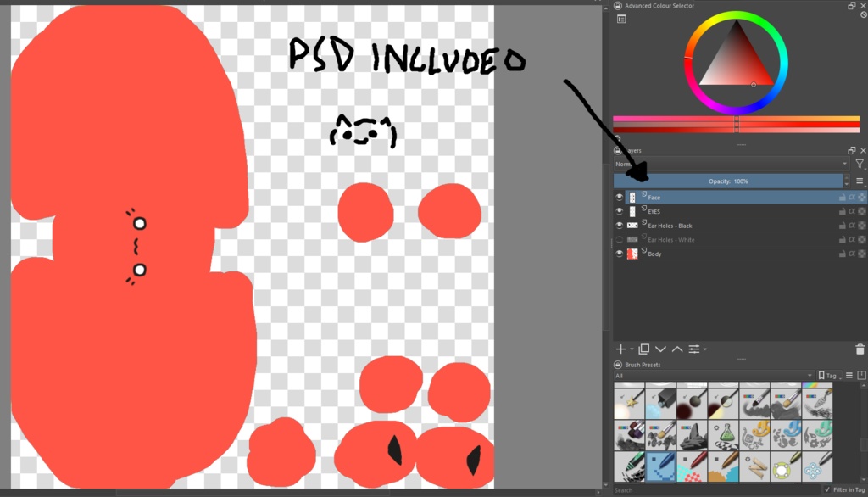Hide the Body layer

point(620,254)
